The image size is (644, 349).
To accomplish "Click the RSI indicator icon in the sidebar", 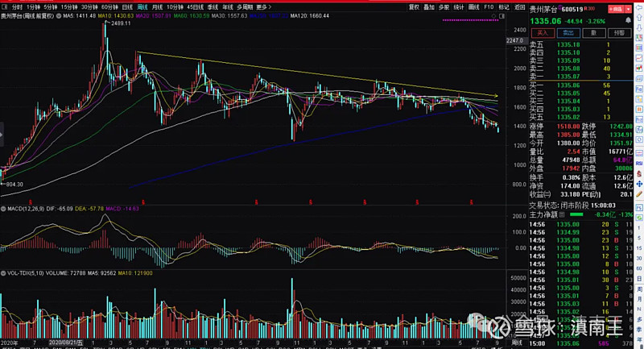I will click(639, 163).
